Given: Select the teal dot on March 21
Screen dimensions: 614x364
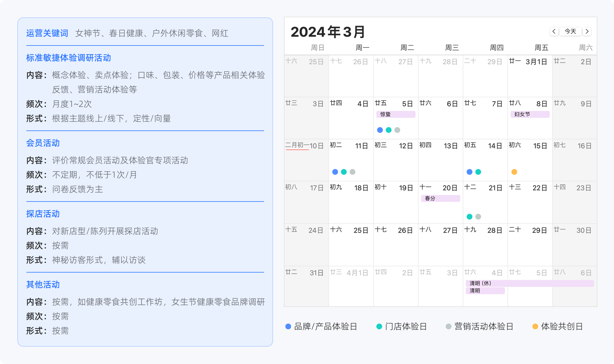Looking at the screenshot, I should pyautogui.click(x=470, y=217).
